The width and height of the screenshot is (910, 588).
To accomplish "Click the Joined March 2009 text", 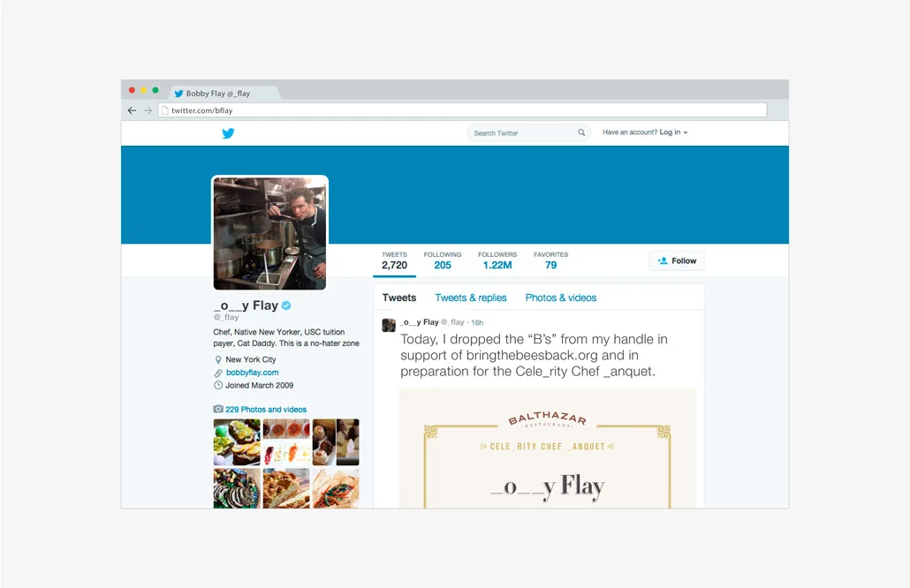I will (260, 385).
